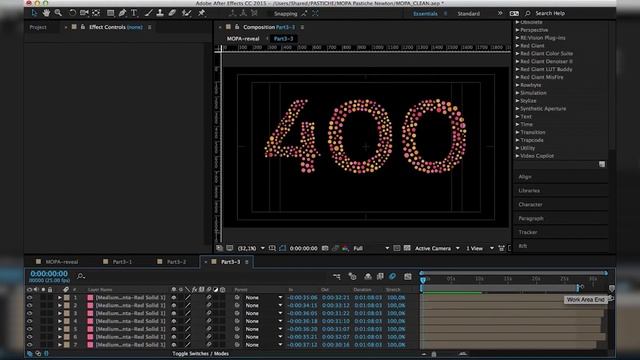
Task: Open the Parent dropdown for layer 2
Action: (263, 305)
